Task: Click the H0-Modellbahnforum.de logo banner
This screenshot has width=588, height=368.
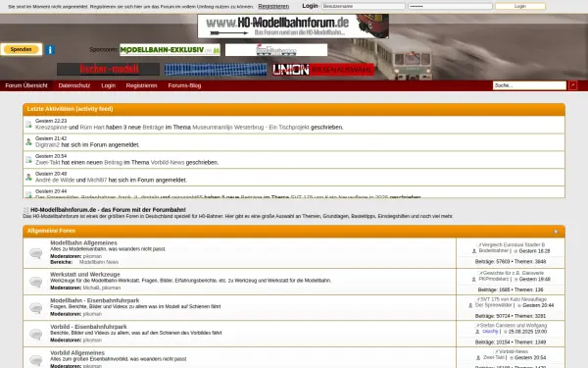Action: point(293,26)
